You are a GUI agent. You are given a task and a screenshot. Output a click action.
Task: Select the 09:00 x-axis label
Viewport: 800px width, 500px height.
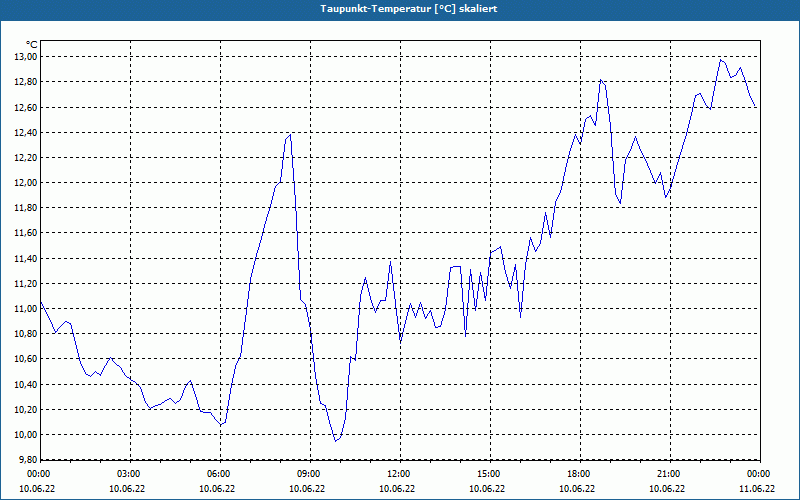310,474
